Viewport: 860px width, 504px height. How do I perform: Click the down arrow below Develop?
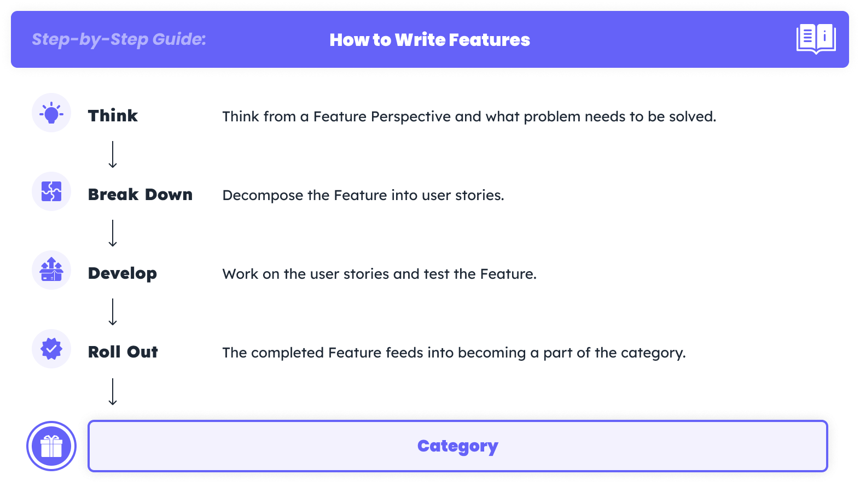tap(113, 312)
